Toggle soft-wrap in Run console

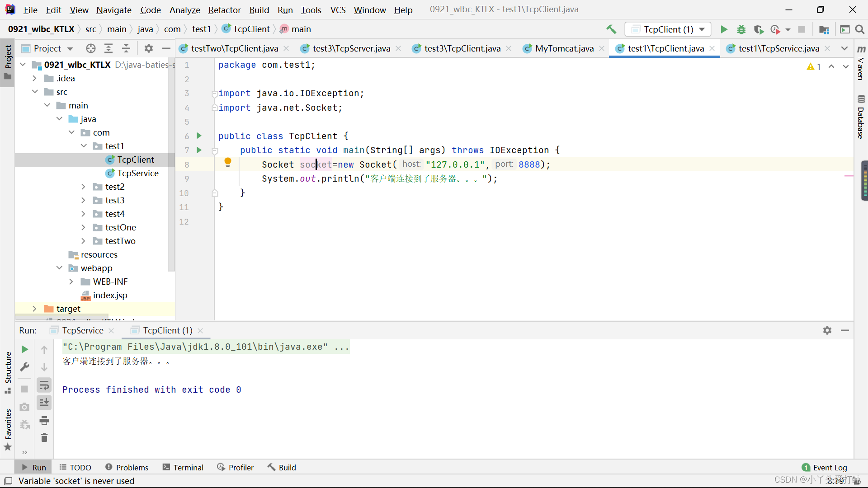click(x=44, y=385)
